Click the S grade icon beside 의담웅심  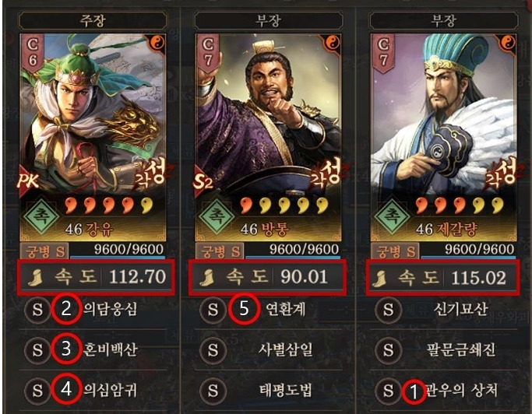37,309
